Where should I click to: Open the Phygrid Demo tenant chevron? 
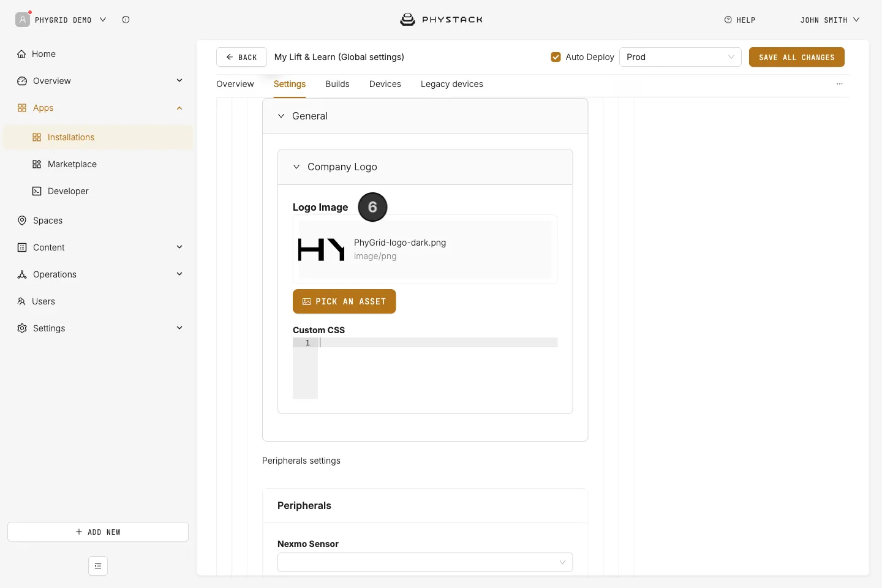coord(103,20)
